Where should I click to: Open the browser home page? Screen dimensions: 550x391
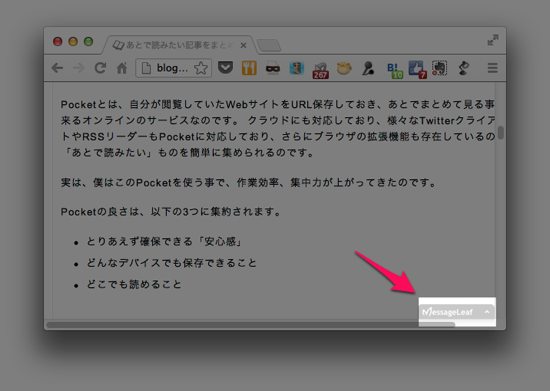tap(122, 68)
